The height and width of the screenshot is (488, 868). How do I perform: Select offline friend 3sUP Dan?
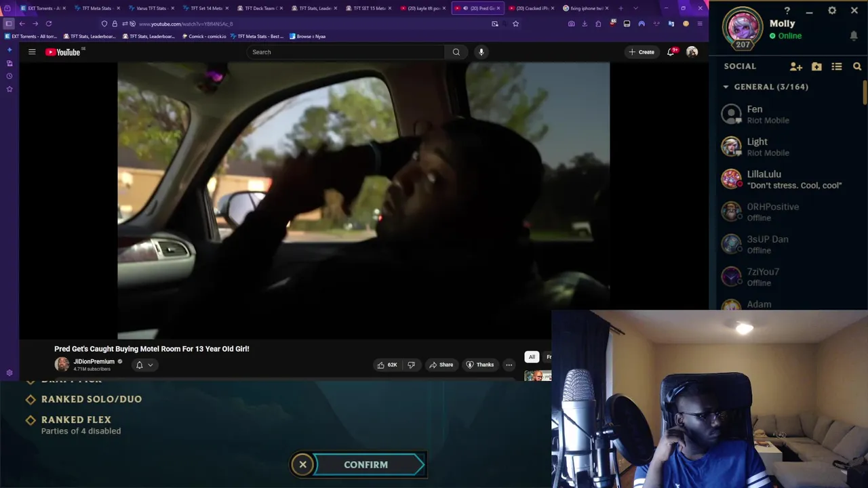tap(787, 245)
